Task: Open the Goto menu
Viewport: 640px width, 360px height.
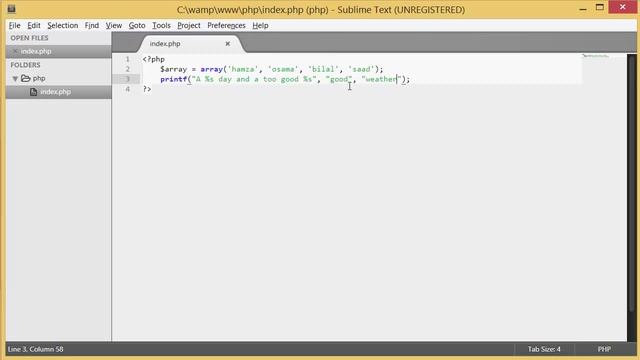Action: [137, 25]
